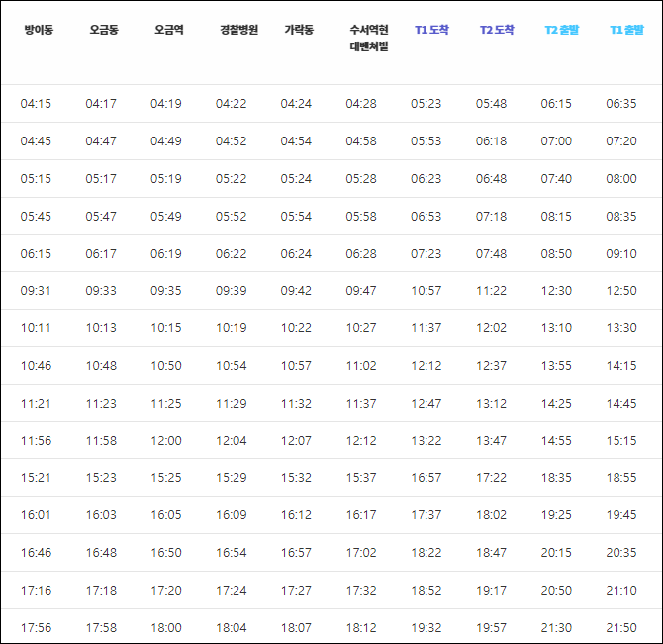Click the 12:47 T1 도착 time
This screenshot has height=644, width=663.
tap(426, 404)
